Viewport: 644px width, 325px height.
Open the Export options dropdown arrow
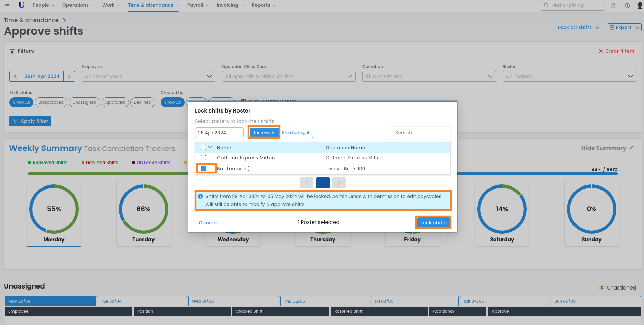click(x=637, y=27)
